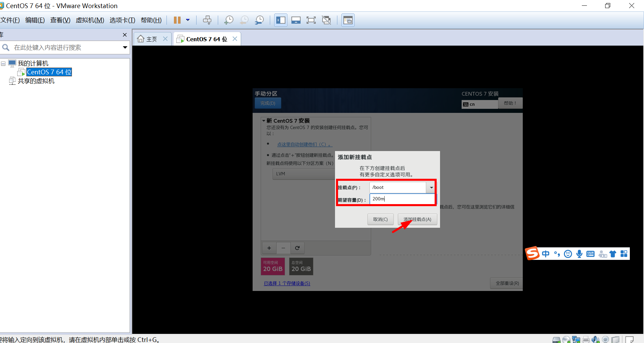Image resolution: width=644 pixels, height=343 pixels.
Task: Click the printer device status icon
Action: pyautogui.click(x=586, y=340)
